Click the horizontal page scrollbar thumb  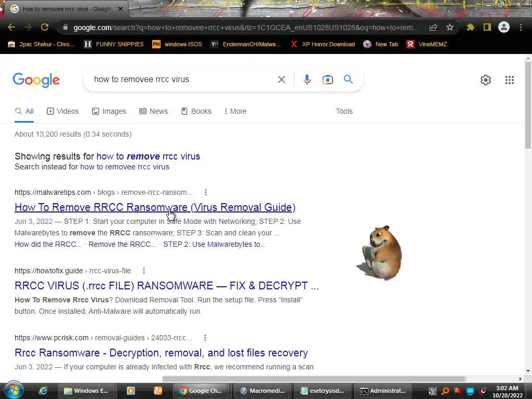tap(313, 379)
